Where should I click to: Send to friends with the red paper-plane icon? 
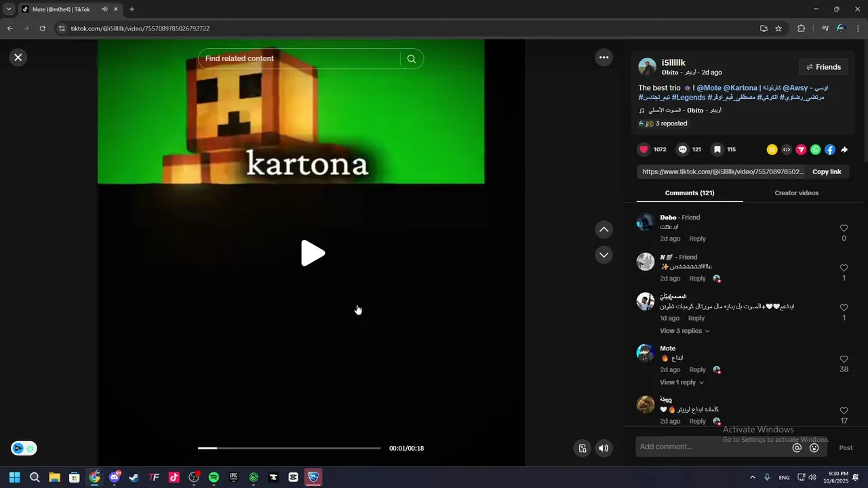tap(801, 150)
